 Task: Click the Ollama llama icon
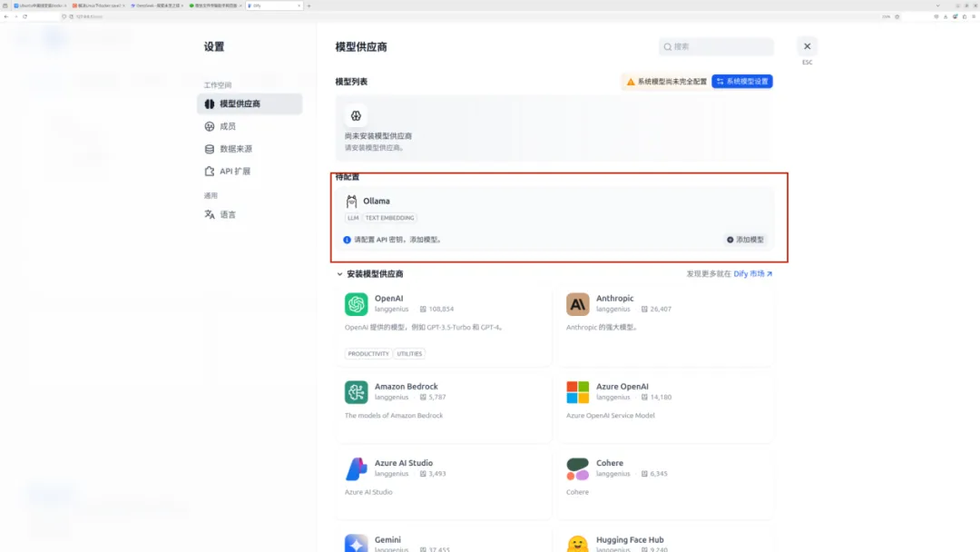coord(351,202)
